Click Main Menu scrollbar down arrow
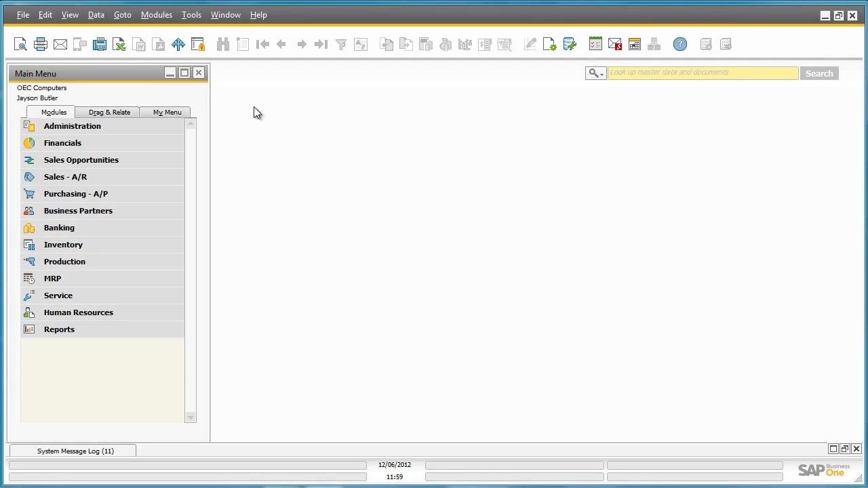Viewport: 868px width, 488px height. 191,418
